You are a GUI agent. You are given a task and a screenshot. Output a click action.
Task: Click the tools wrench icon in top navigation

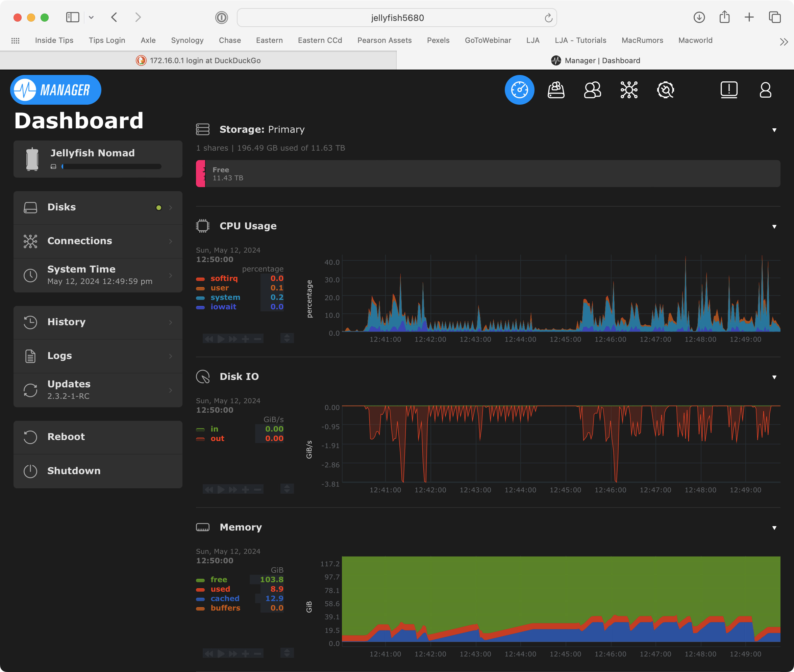pyautogui.click(x=666, y=90)
